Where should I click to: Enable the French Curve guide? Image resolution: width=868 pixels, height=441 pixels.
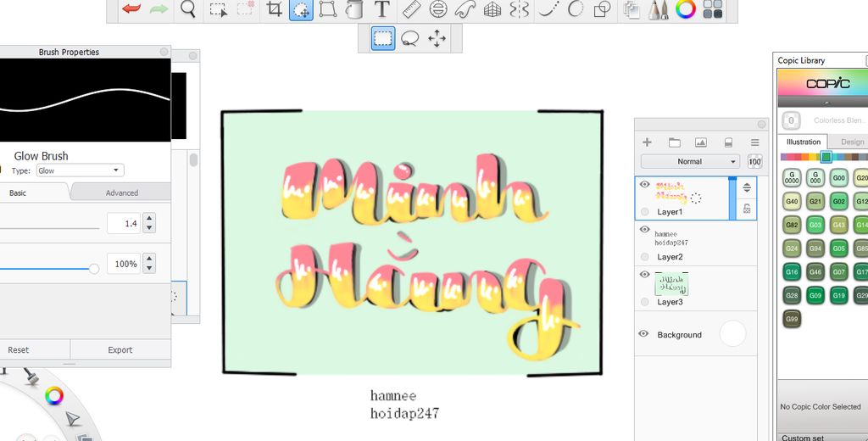(x=465, y=8)
